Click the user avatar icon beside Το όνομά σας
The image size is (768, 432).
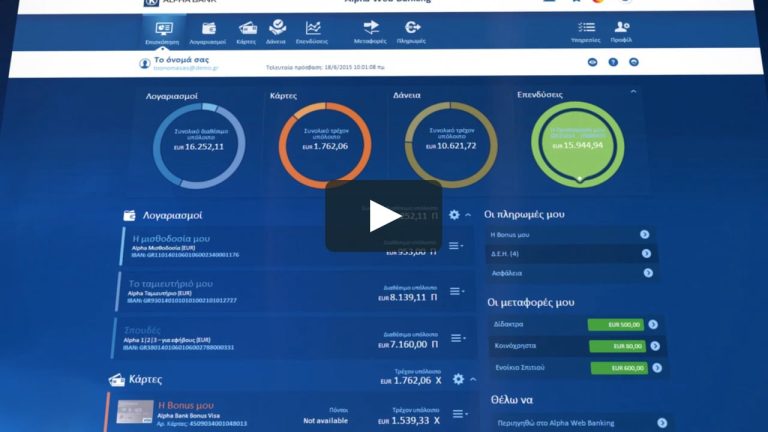(x=144, y=64)
